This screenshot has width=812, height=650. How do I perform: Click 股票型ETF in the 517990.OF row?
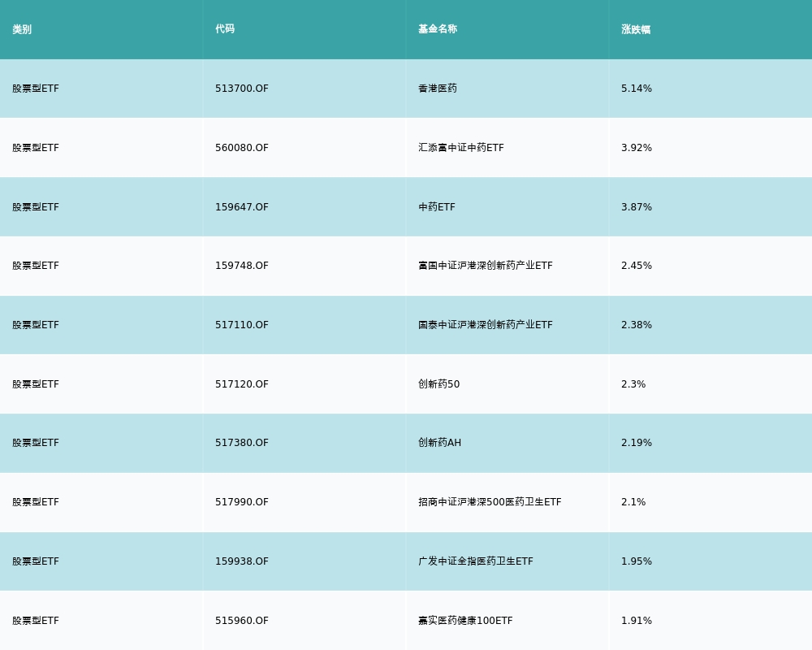(36, 502)
